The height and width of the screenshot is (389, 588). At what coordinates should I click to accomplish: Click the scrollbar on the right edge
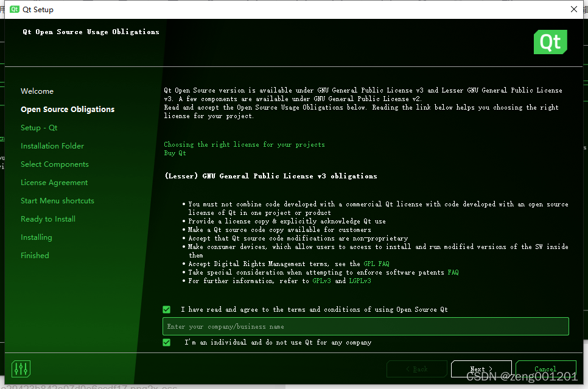(x=585, y=146)
